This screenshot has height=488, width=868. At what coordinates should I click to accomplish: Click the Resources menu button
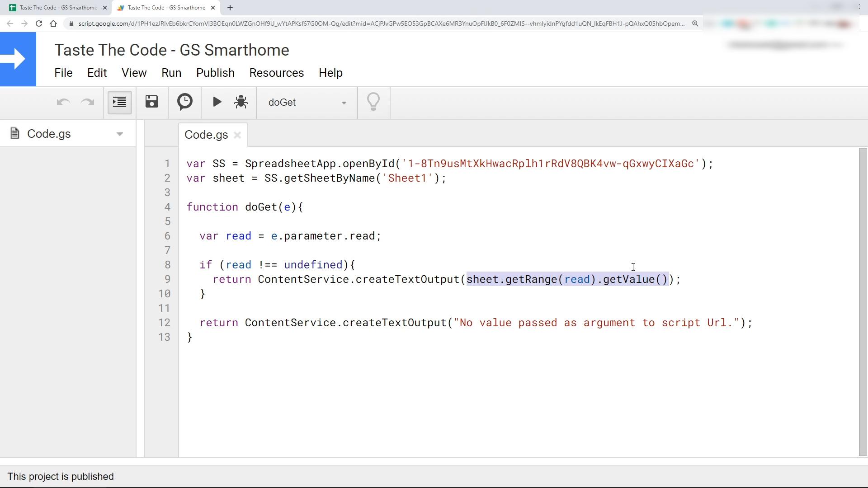pyautogui.click(x=276, y=73)
